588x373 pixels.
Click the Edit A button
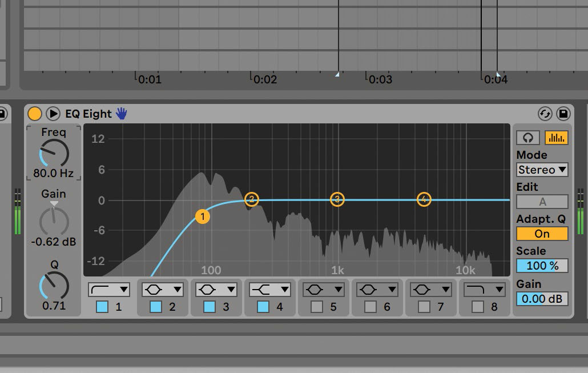click(x=542, y=202)
